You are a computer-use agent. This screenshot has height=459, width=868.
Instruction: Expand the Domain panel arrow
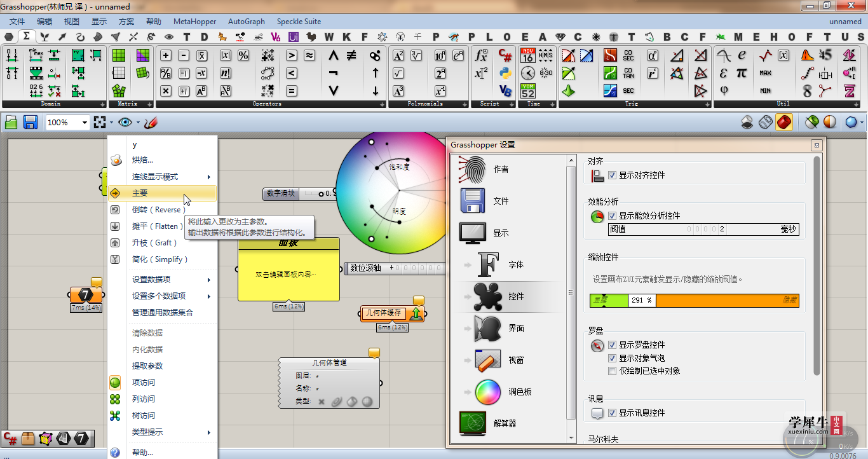pos(102,104)
